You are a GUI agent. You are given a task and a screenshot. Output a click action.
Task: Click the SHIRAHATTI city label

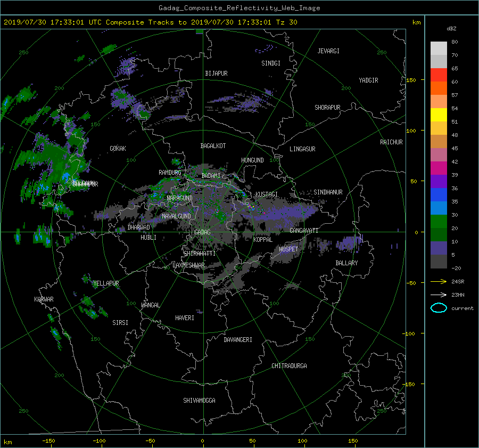200,254
